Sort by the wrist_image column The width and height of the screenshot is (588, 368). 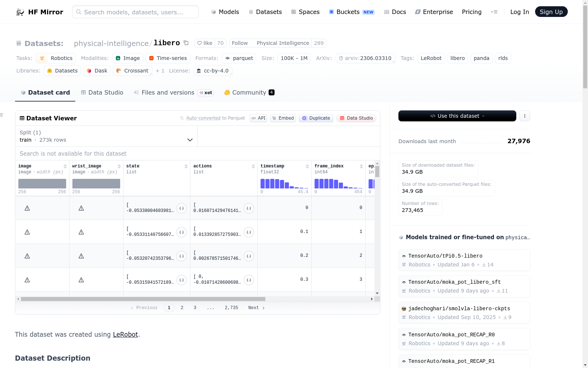[119, 166]
